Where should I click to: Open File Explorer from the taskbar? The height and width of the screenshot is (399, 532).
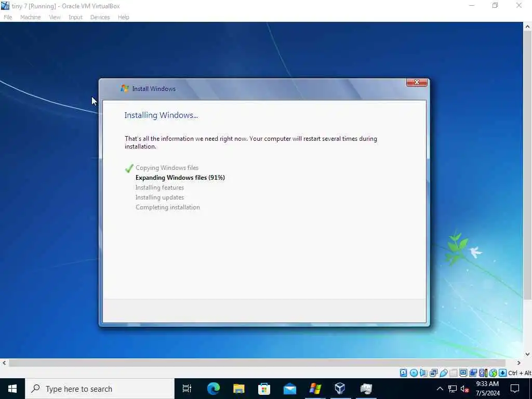(x=239, y=389)
